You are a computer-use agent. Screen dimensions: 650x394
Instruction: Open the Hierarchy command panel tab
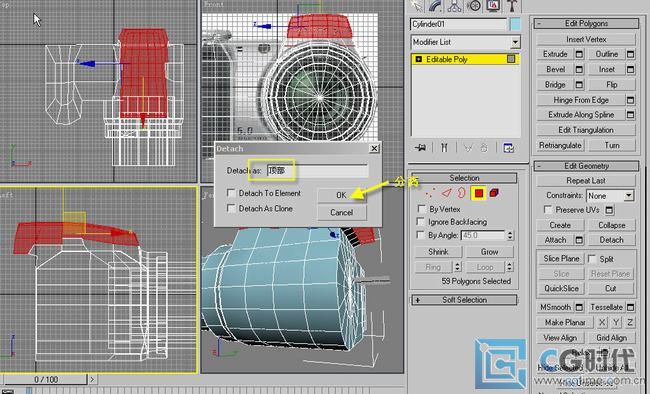(455, 6)
